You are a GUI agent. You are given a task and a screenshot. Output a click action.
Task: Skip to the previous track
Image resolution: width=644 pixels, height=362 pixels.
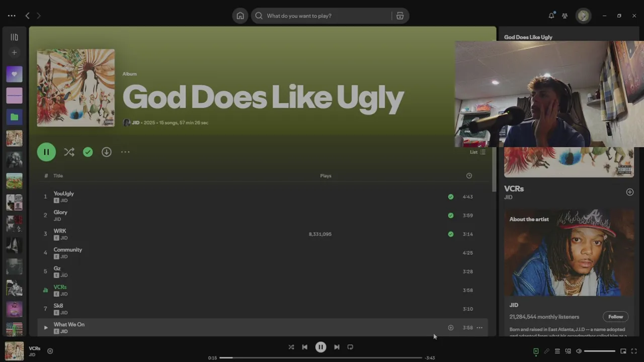(x=304, y=347)
